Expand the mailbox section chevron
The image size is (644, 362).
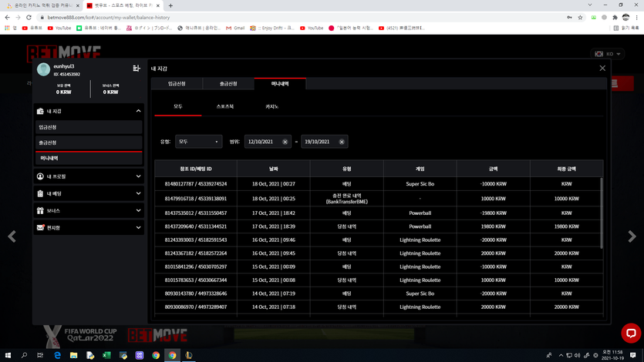tap(138, 227)
